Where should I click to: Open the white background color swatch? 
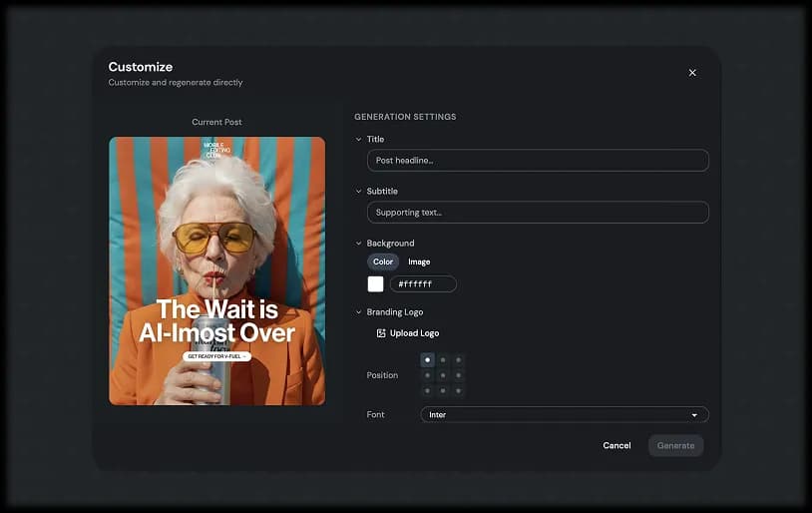pyautogui.click(x=375, y=284)
